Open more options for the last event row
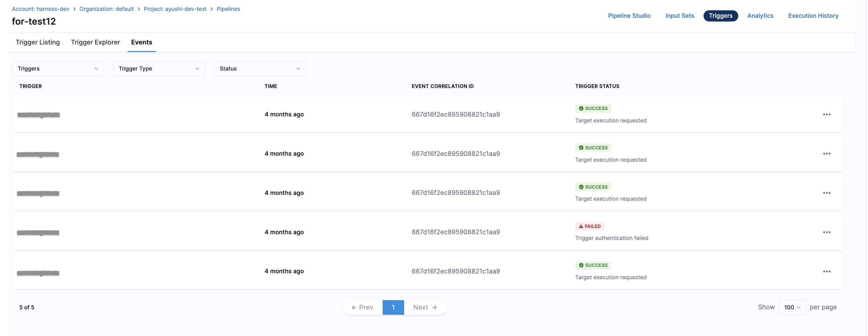This screenshot has height=336, width=868. coord(827,271)
